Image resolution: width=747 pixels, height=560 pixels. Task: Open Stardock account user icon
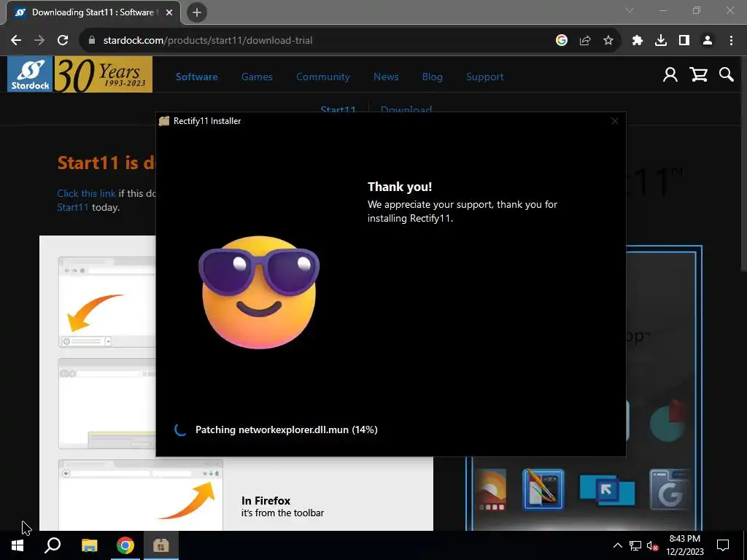670,75
